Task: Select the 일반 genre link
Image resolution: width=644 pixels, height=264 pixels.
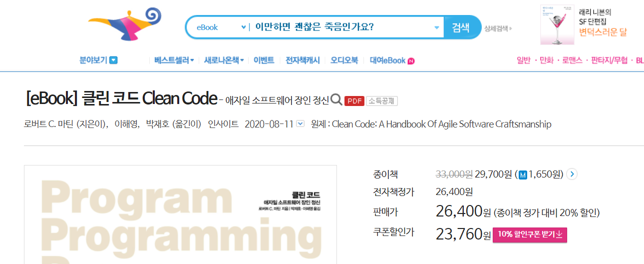Action: click(524, 60)
